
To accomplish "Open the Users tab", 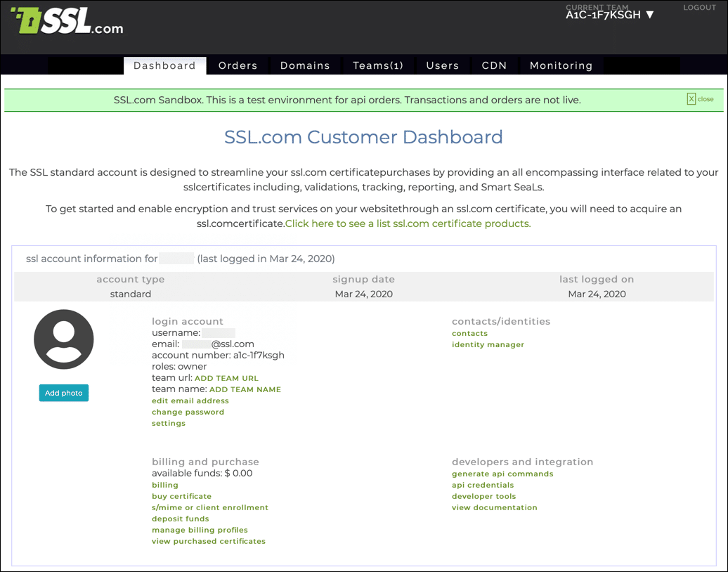I will click(x=442, y=65).
